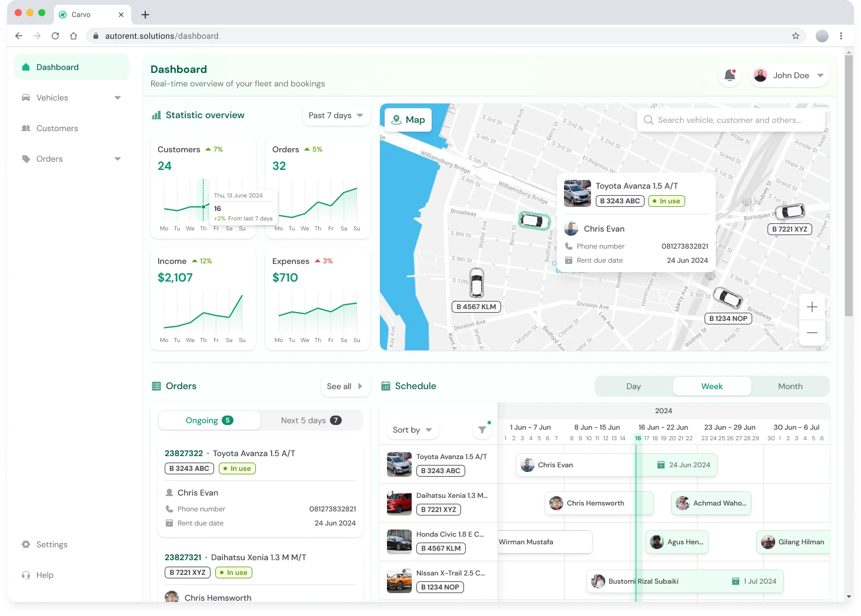This screenshot has height=616, width=861.
Task: Zoom in on the map with plus button
Action: 812,306
